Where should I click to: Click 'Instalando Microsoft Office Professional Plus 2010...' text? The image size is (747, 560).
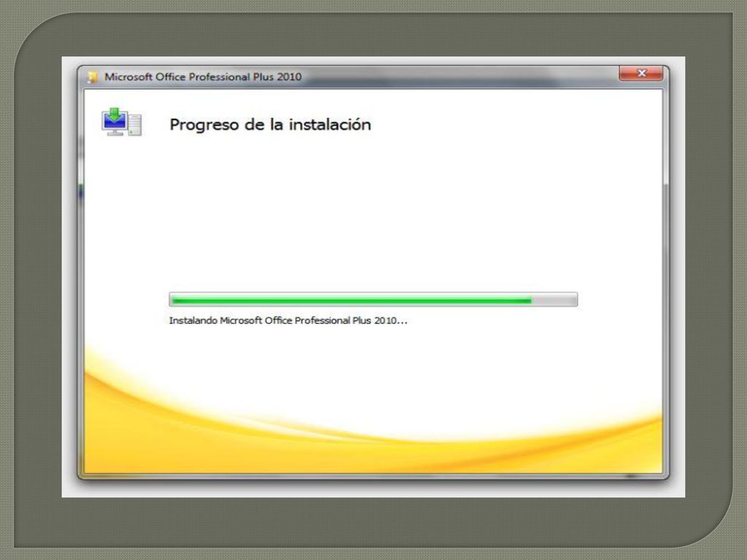(288, 321)
